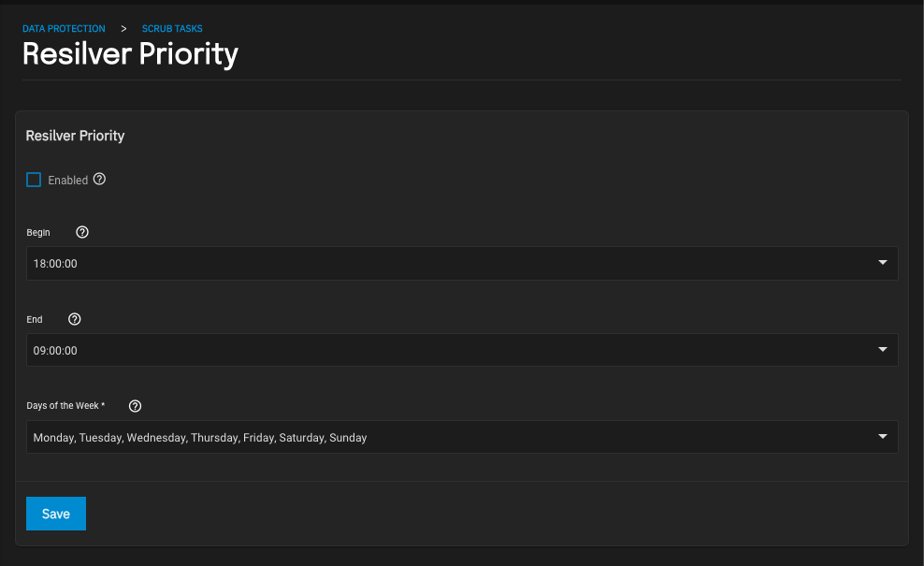
Task: Show help tooltip for Begin field
Action: pos(82,232)
